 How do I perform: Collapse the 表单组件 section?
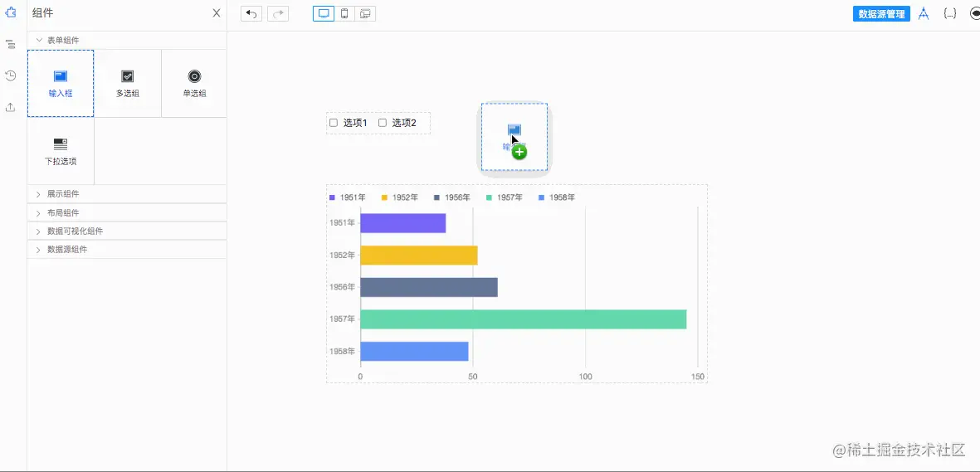click(x=127, y=40)
